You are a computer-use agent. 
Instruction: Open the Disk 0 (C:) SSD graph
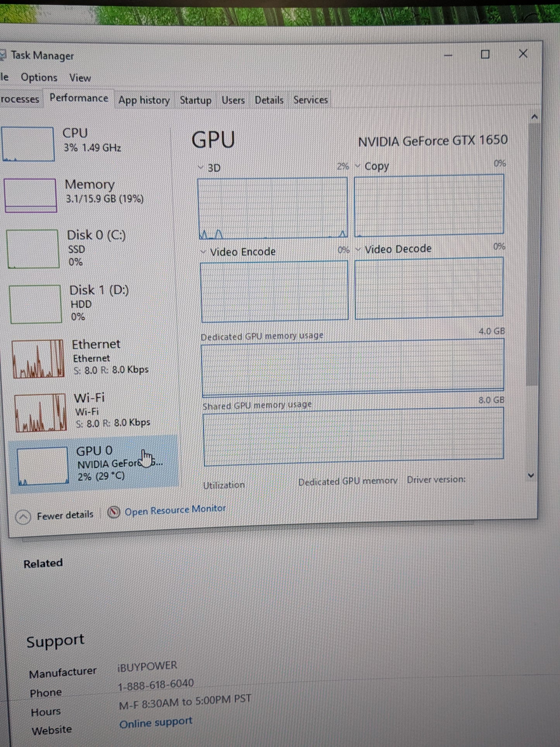(x=33, y=249)
